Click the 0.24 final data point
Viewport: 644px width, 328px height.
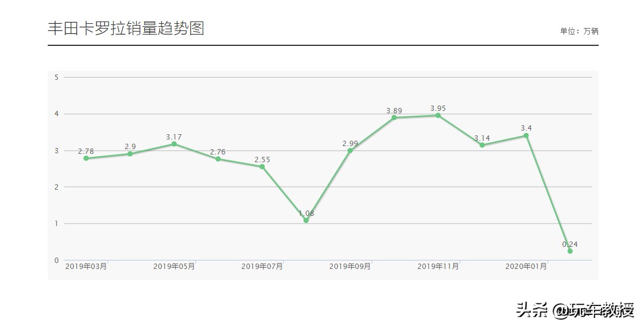(570, 251)
